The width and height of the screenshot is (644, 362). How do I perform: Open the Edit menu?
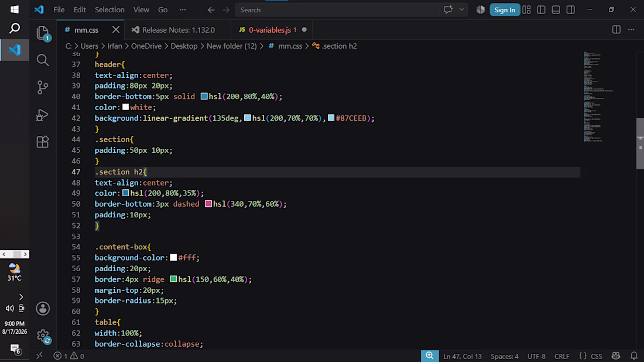pos(80,10)
